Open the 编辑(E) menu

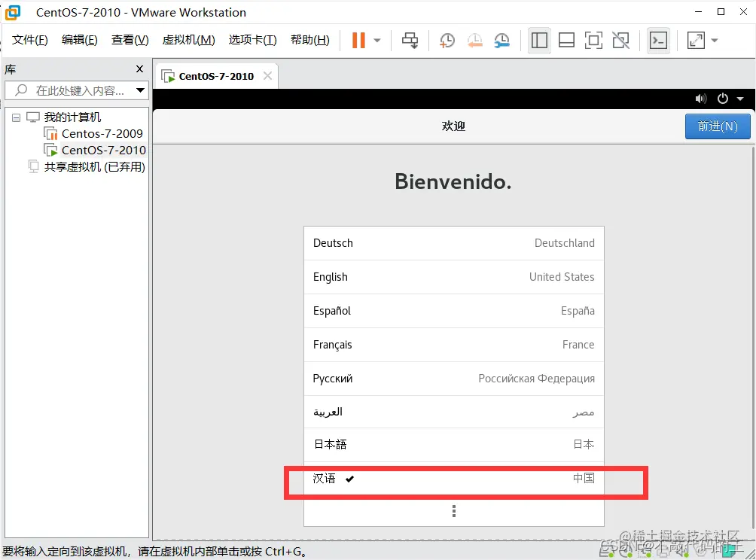click(80, 40)
